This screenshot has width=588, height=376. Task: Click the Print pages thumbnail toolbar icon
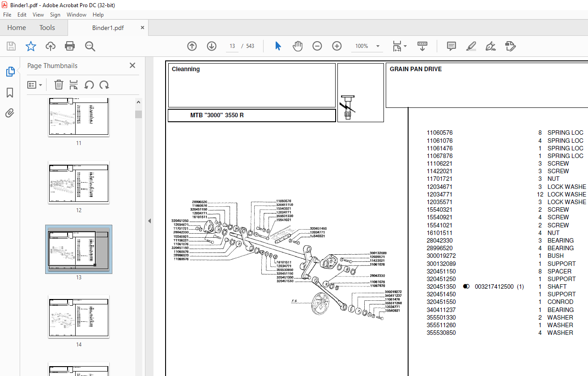click(74, 85)
